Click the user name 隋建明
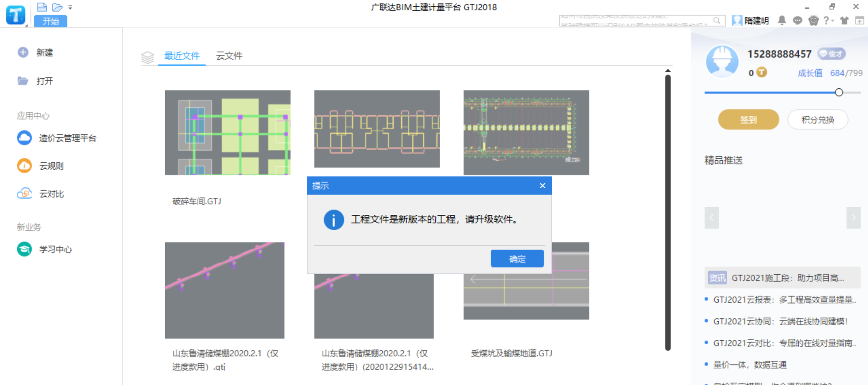868x385 pixels. 757,20
